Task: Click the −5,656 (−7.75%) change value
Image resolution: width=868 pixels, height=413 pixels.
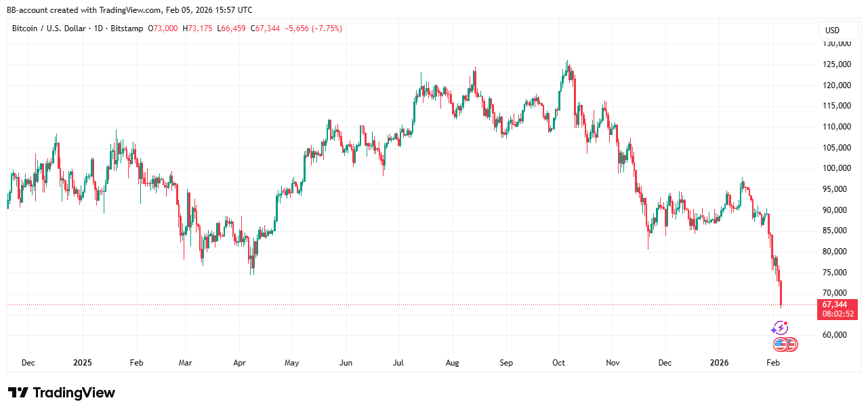Action: (x=314, y=28)
